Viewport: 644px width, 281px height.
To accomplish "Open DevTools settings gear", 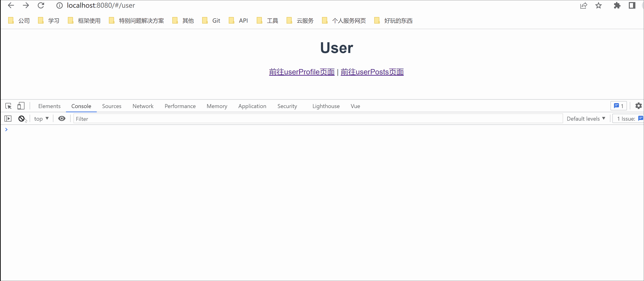I will click(x=638, y=106).
